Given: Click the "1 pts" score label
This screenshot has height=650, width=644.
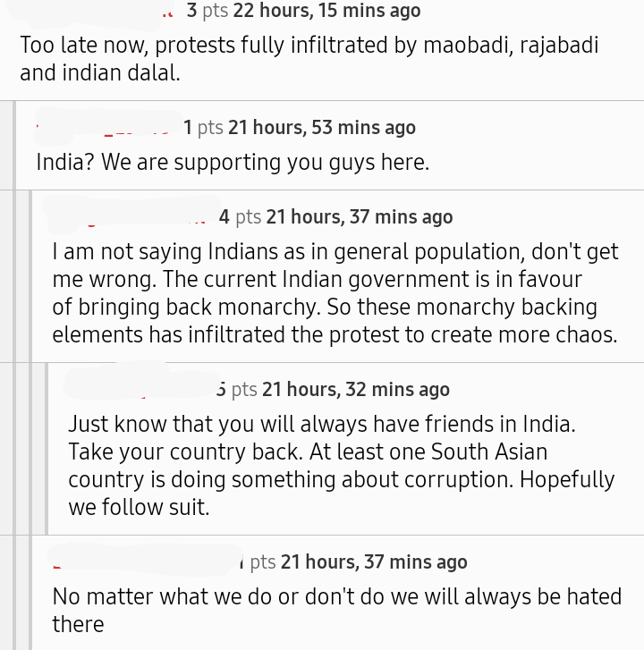Looking at the screenshot, I should pyautogui.click(x=203, y=128).
